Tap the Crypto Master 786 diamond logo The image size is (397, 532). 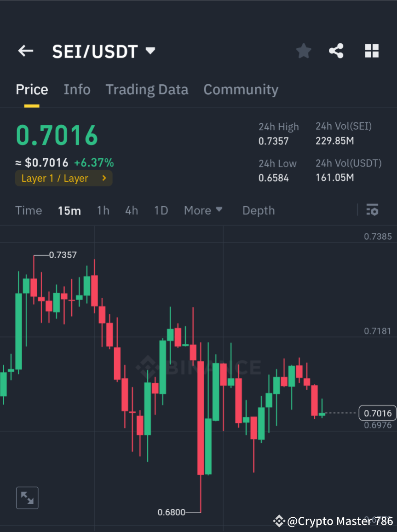tap(279, 521)
